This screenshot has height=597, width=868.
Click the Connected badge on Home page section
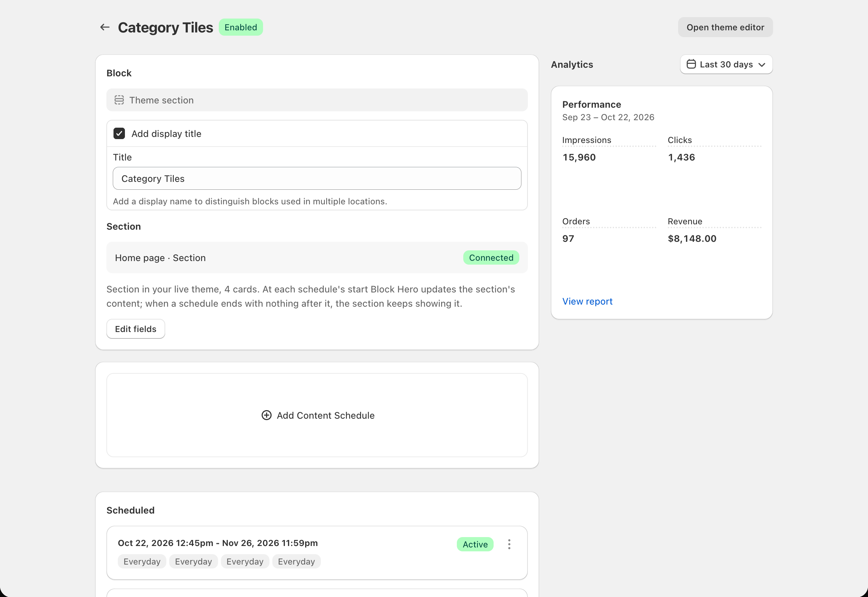coord(491,258)
